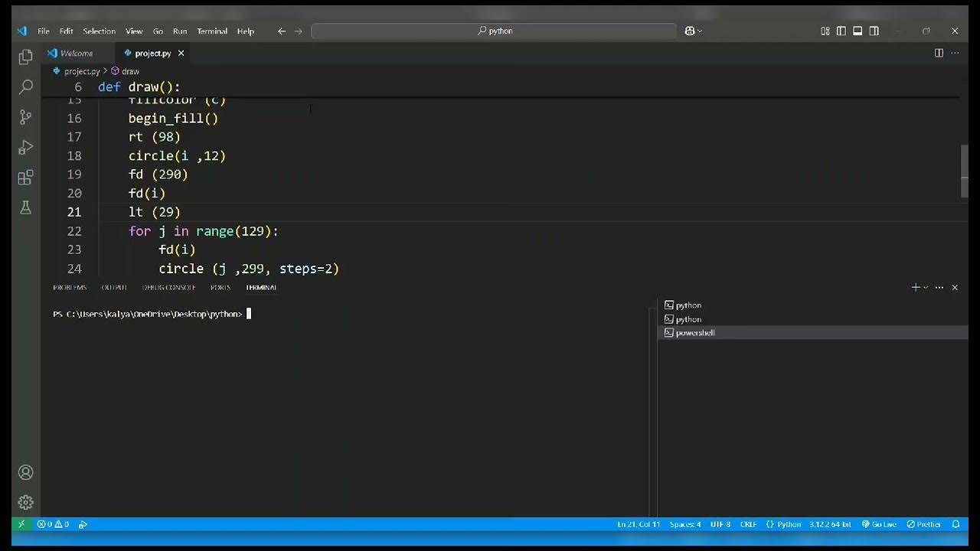Click Go Live in the status bar

[x=879, y=524]
